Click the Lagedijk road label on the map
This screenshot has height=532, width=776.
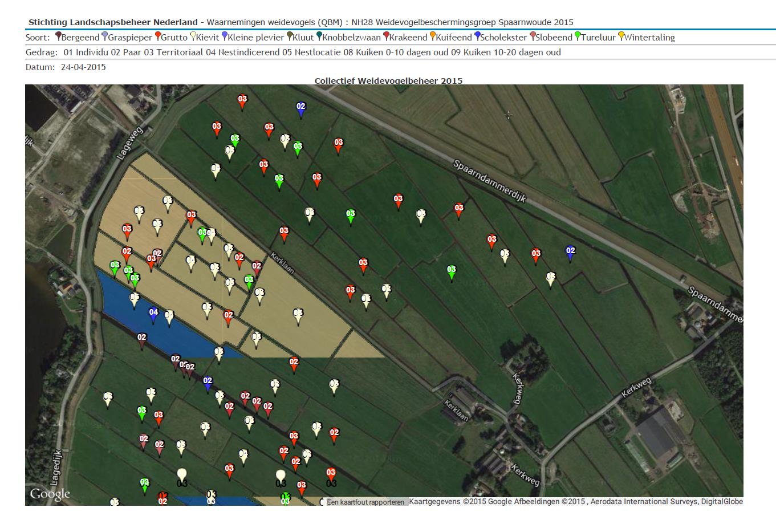point(56,468)
